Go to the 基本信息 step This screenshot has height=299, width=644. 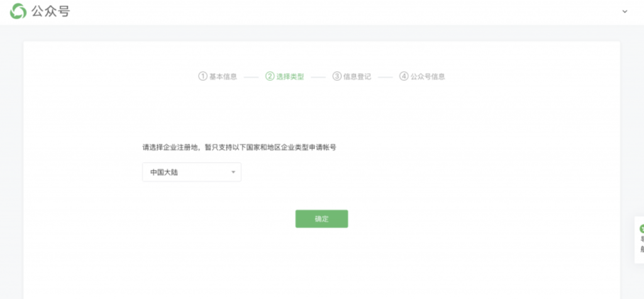pyautogui.click(x=223, y=77)
